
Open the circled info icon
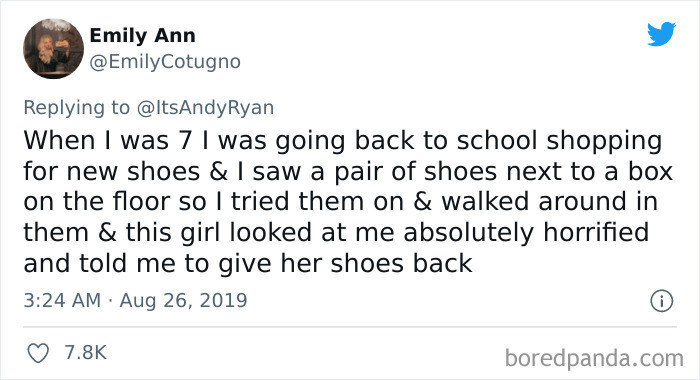pos(661,301)
